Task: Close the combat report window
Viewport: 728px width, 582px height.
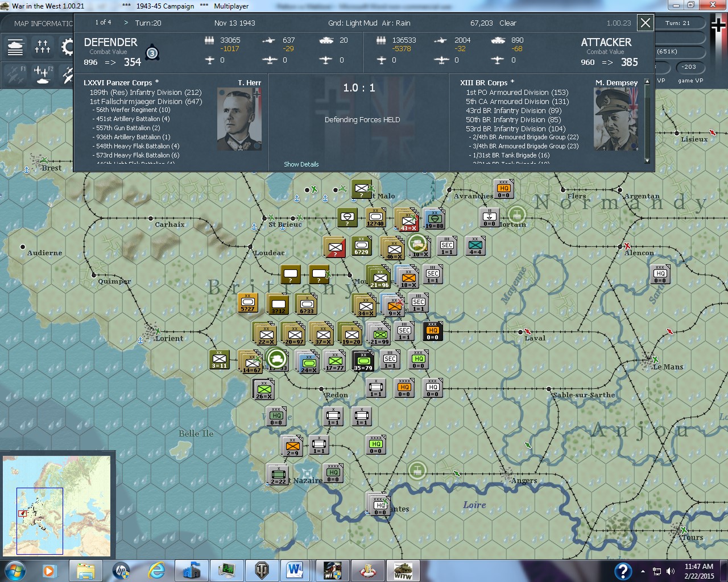Action: click(x=645, y=23)
